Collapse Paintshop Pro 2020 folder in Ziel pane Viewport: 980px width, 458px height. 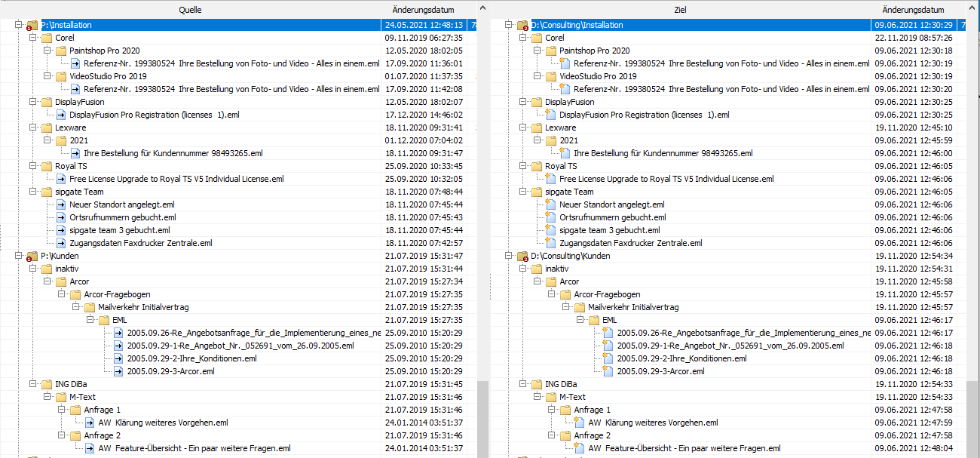point(537,51)
